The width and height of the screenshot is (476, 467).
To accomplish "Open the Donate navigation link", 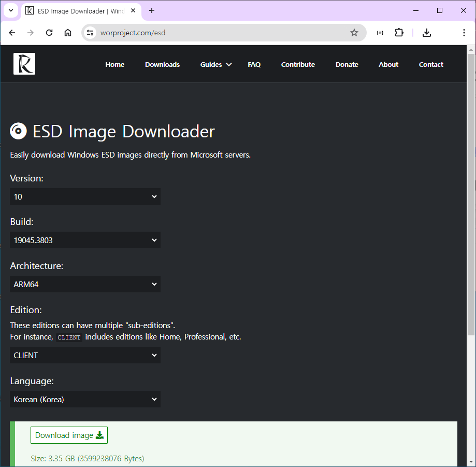I will 347,64.
